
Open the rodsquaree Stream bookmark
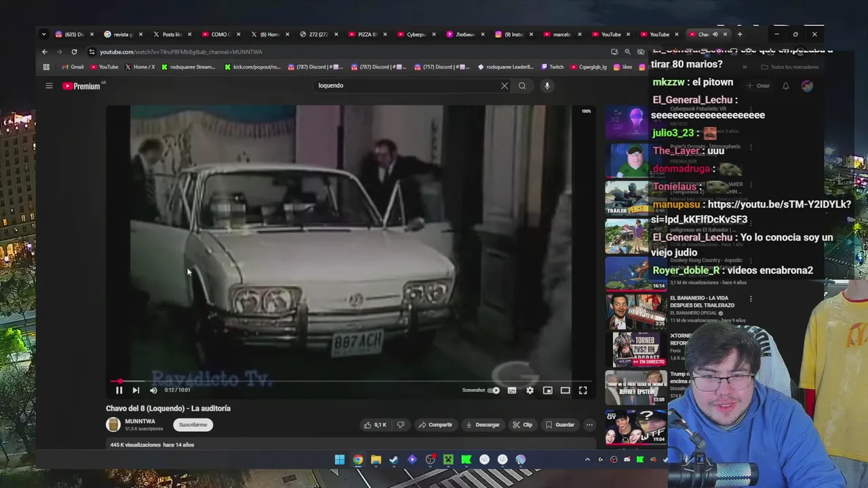click(189, 67)
